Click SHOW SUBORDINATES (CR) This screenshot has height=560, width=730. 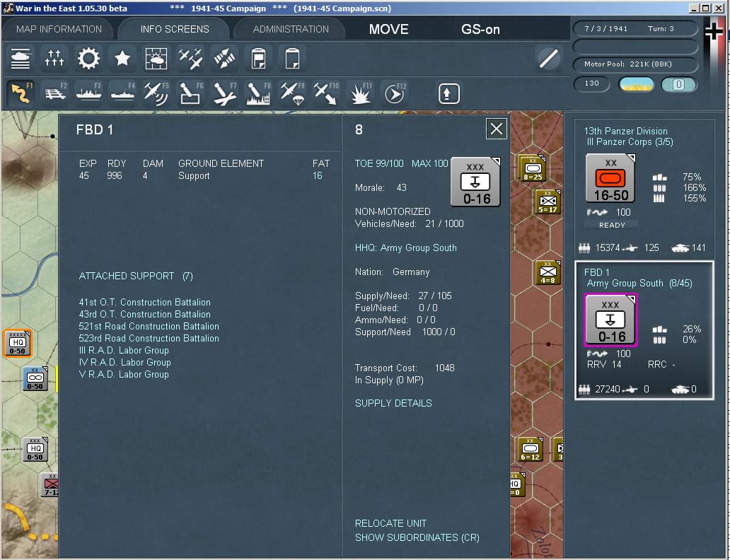pyautogui.click(x=417, y=537)
